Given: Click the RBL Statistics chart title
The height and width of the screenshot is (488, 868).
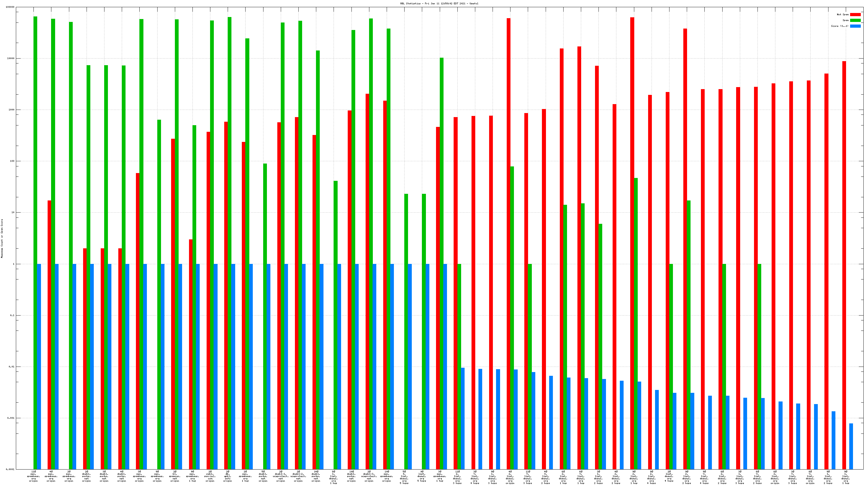Looking at the screenshot, I should tap(439, 3).
